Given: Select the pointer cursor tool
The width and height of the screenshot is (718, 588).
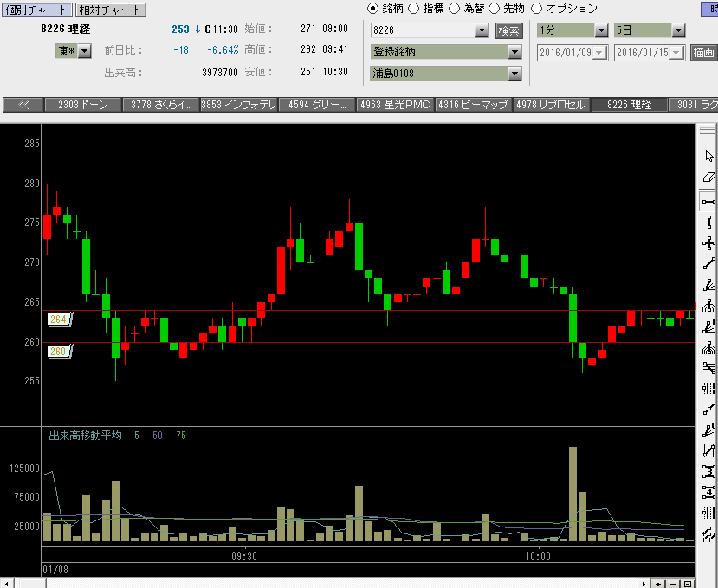Looking at the screenshot, I should click(x=708, y=156).
